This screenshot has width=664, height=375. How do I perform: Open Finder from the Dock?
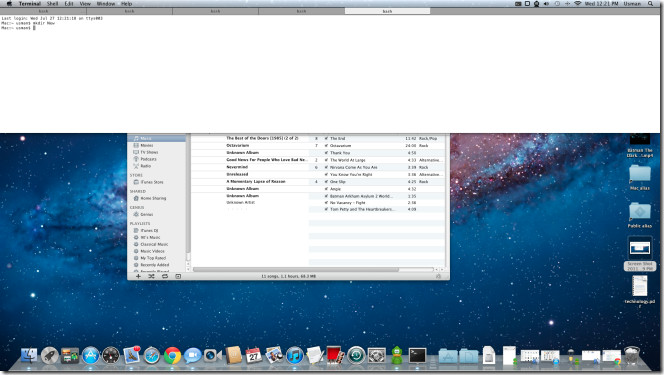click(x=29, y=356)
